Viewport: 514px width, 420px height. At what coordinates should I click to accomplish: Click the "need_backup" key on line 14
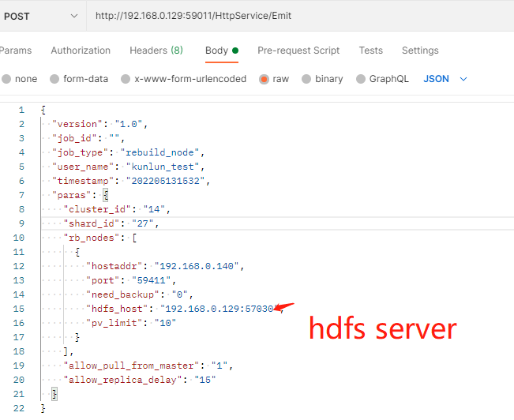(x=122, y=294)
